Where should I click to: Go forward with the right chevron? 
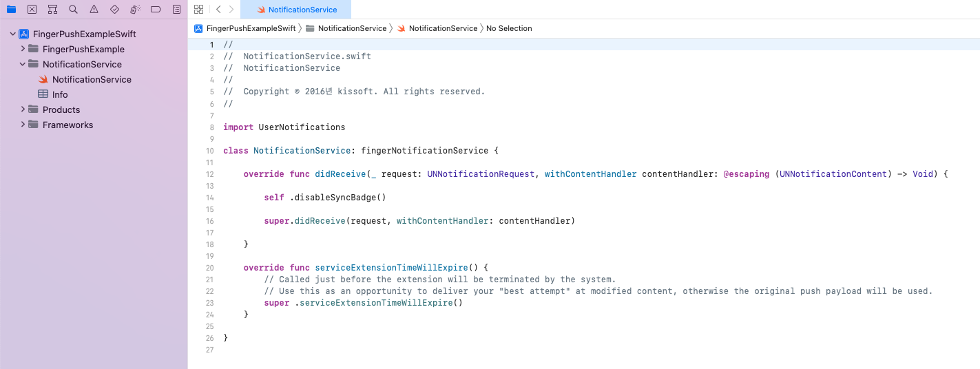coord(231,10)
